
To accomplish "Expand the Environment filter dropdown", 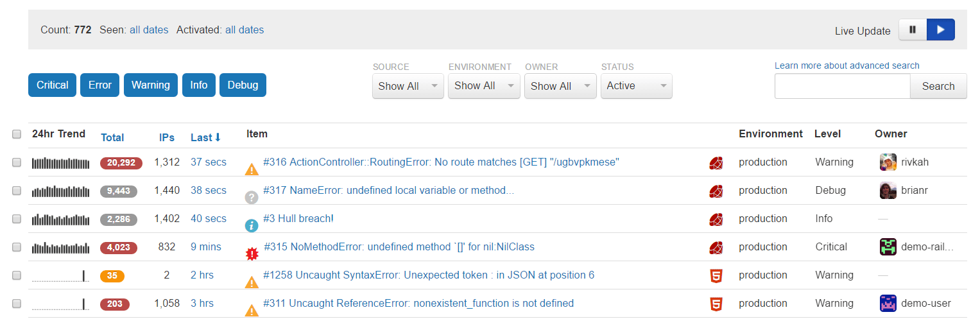I will click(484, 86).
